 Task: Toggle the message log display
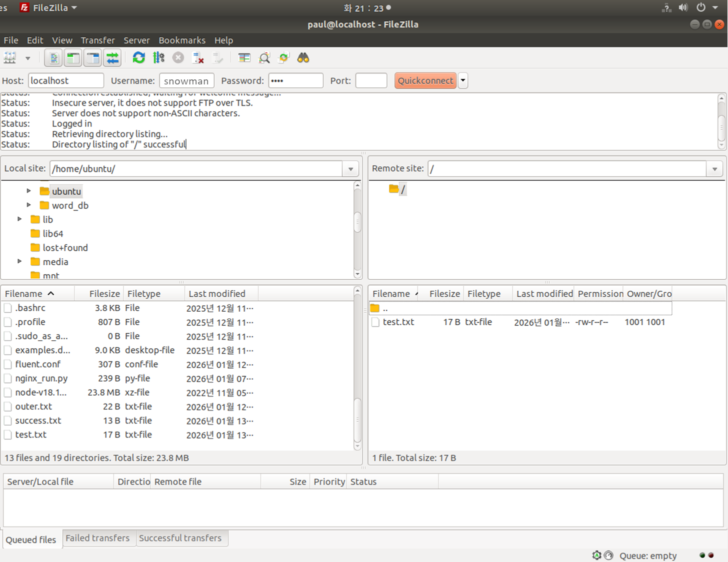[53, 58]
